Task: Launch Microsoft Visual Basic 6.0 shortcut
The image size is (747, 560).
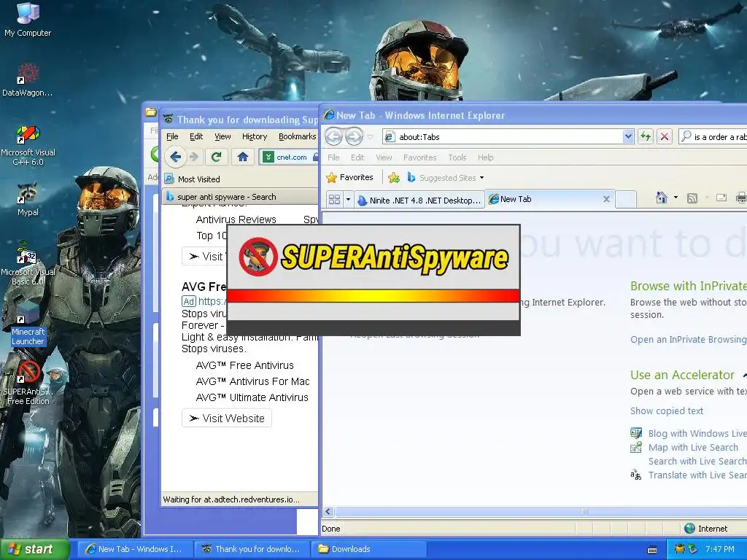Action: click(x=28, y=264)
